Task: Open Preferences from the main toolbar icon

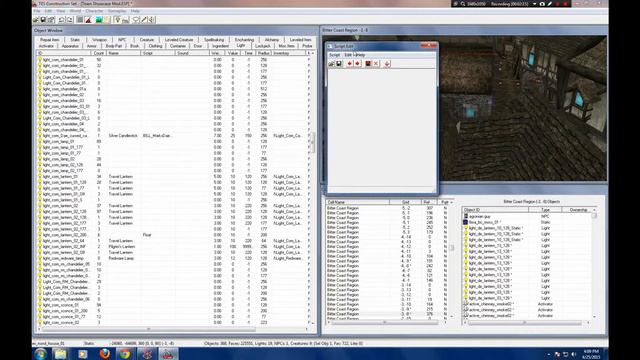Action: pyautogui.click(x=51, y=20)
